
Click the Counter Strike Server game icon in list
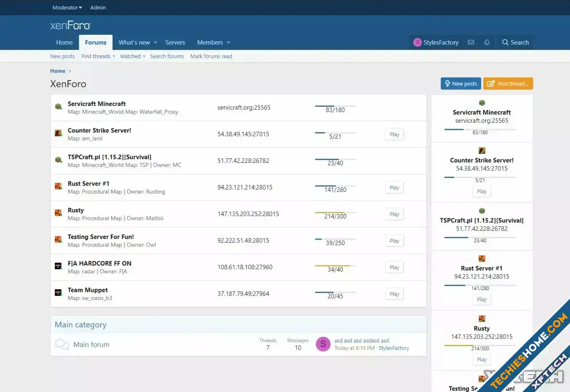58,133
